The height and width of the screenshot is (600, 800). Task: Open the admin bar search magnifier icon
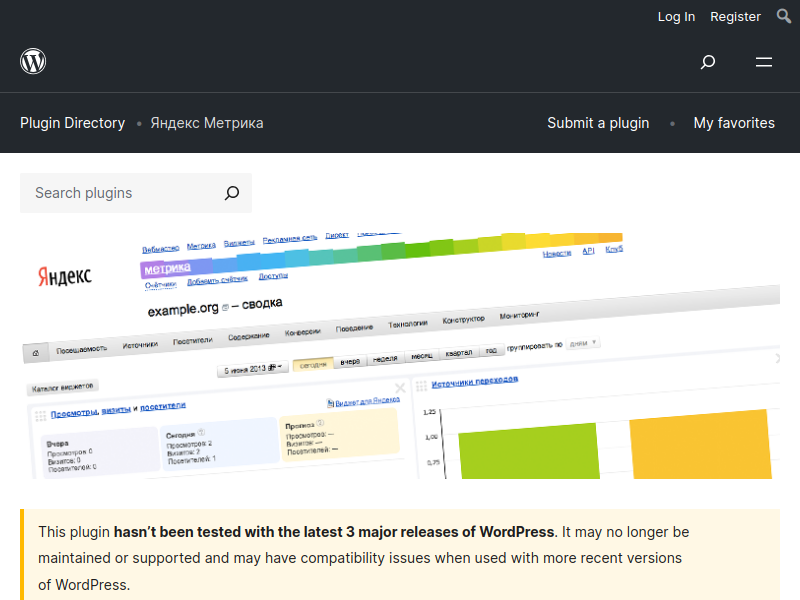784,16
